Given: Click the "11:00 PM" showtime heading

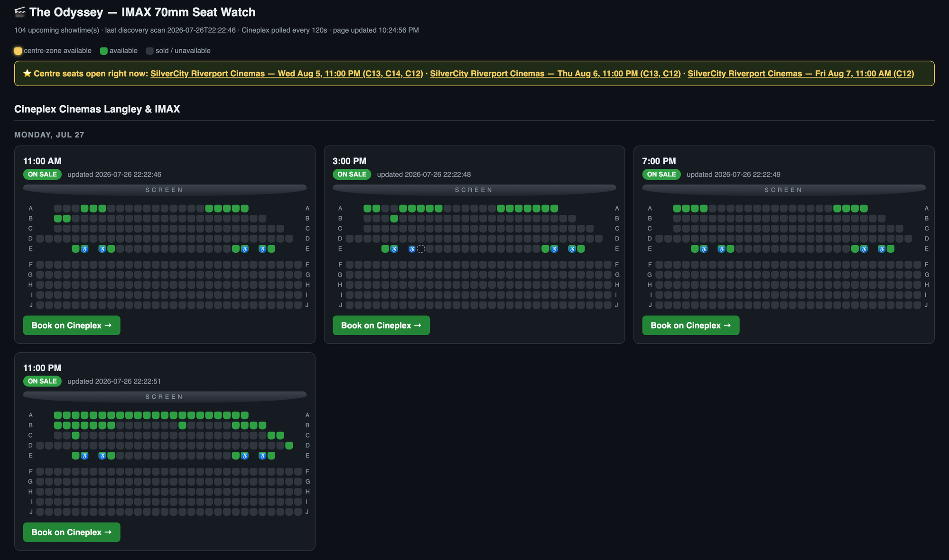Looking at the screenshot, I should tap(42, 368).
